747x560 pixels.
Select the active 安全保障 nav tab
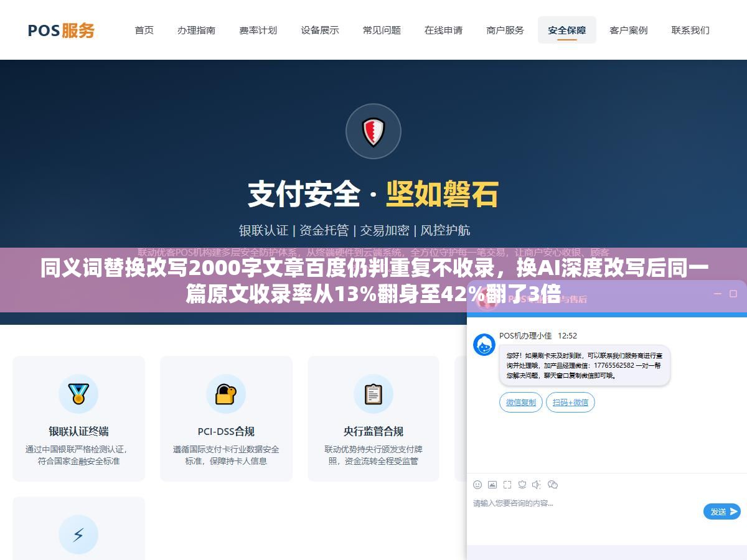click(x=567, y=30)
